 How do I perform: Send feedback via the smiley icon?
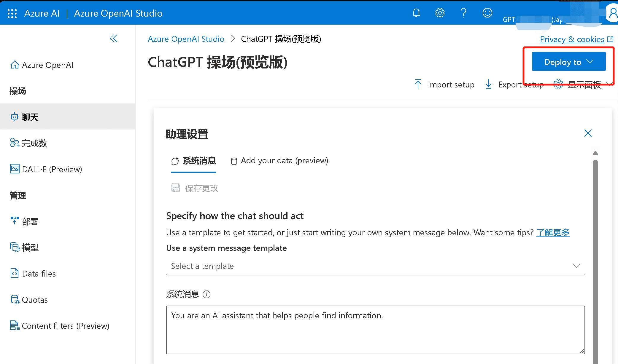[x=487, y=13]
